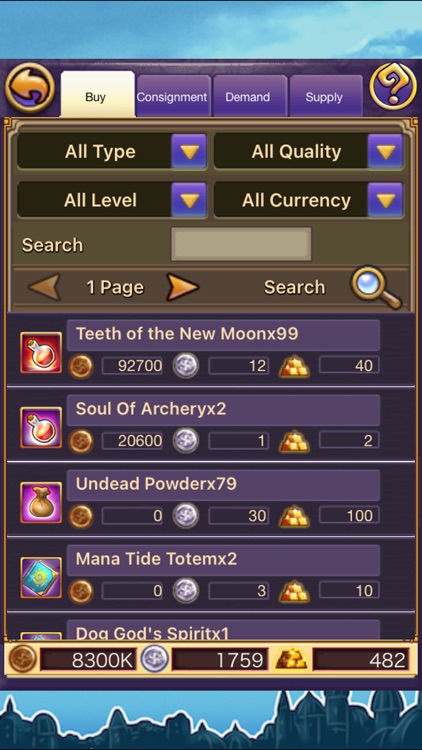Tap the orange back arrow icon
The image size is (422, 750).
30,88
